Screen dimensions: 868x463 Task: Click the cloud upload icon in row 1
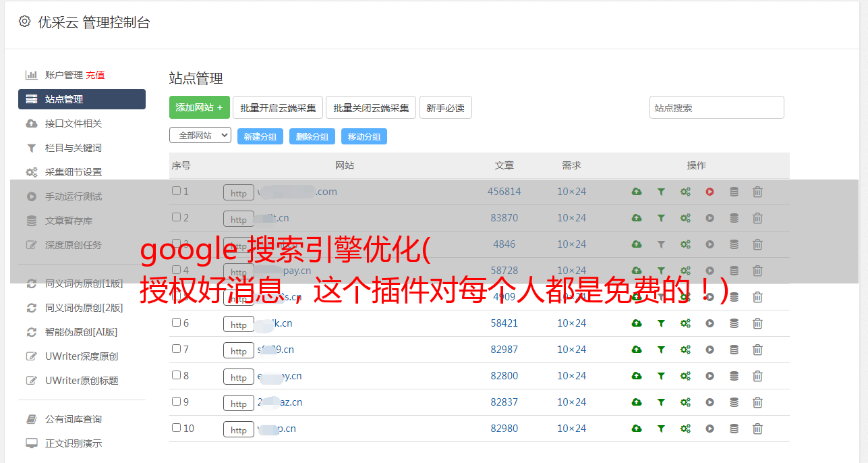click(x=637, y=192)
